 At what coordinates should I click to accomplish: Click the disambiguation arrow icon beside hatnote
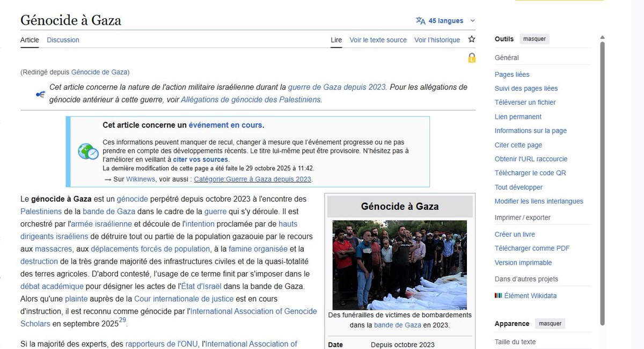(x=40, y=94)
